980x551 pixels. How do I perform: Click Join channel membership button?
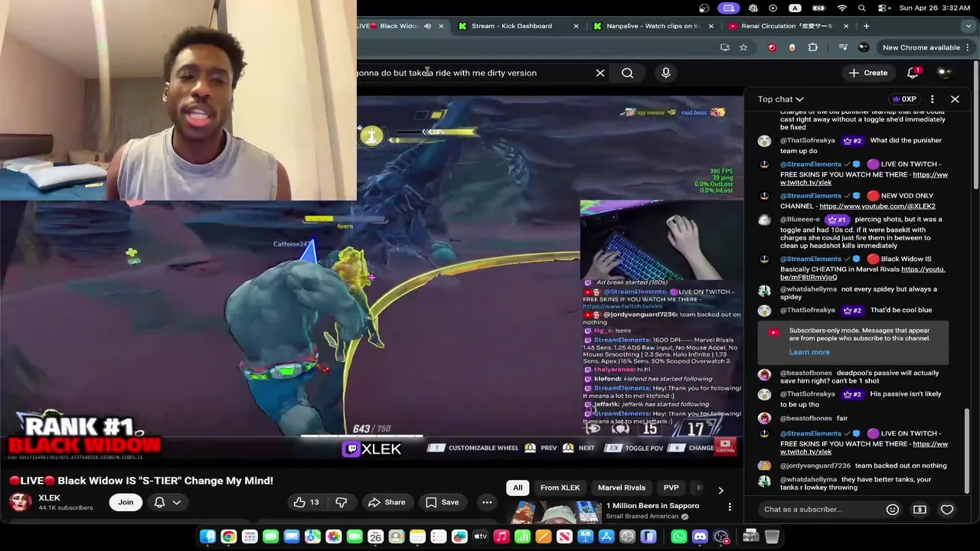tap(126, 502)
